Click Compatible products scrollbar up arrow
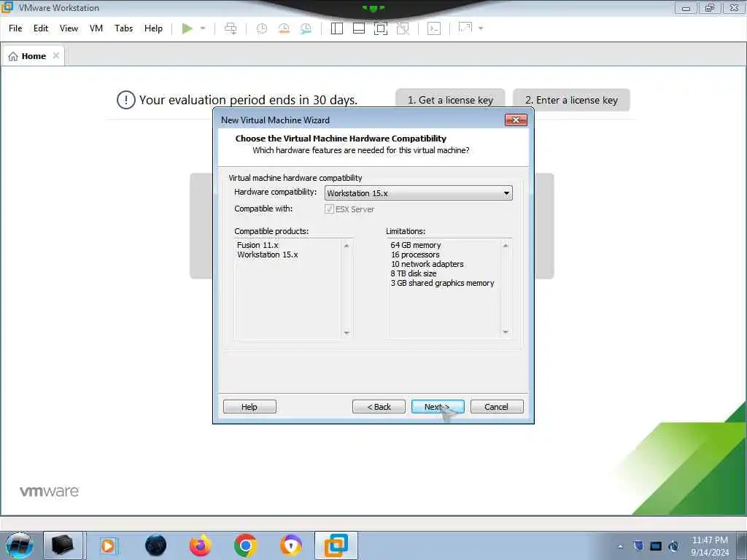This screenshot has height=560, width=747. (347, 246)
